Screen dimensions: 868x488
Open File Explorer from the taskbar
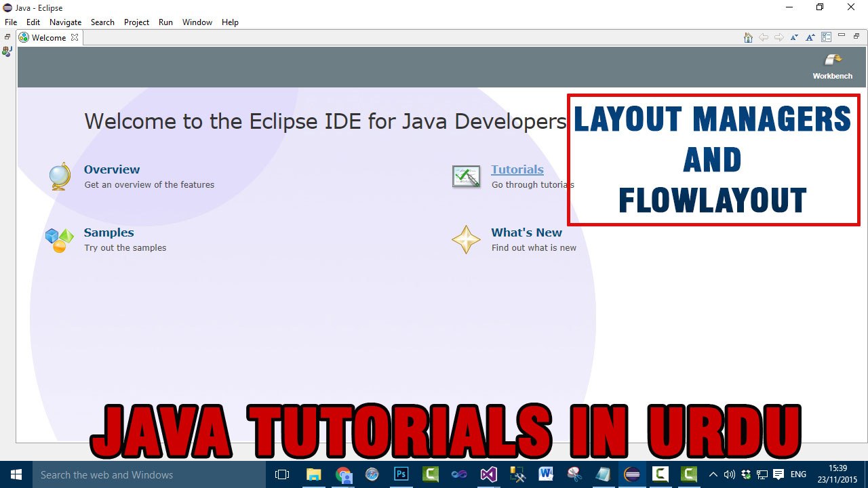313,474
